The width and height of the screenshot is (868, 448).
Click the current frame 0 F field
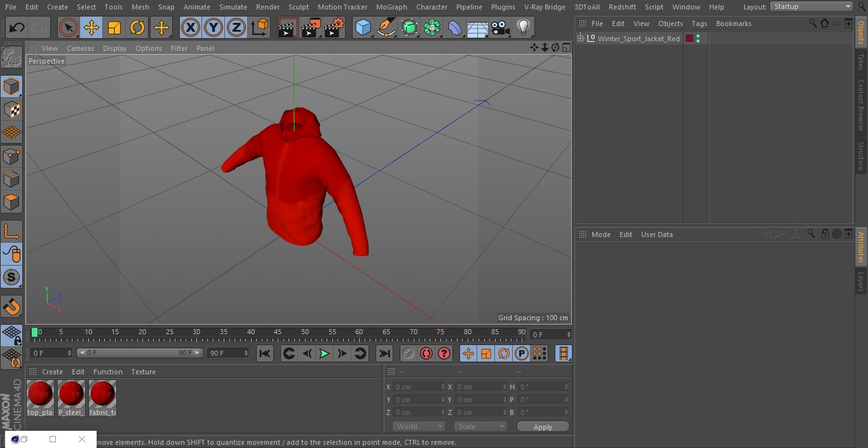550,334
